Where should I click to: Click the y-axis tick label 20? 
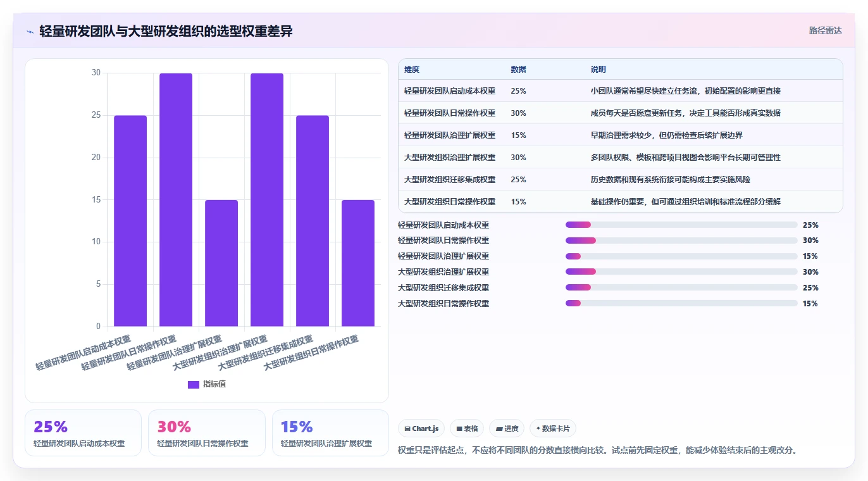[x=96, y=158]
